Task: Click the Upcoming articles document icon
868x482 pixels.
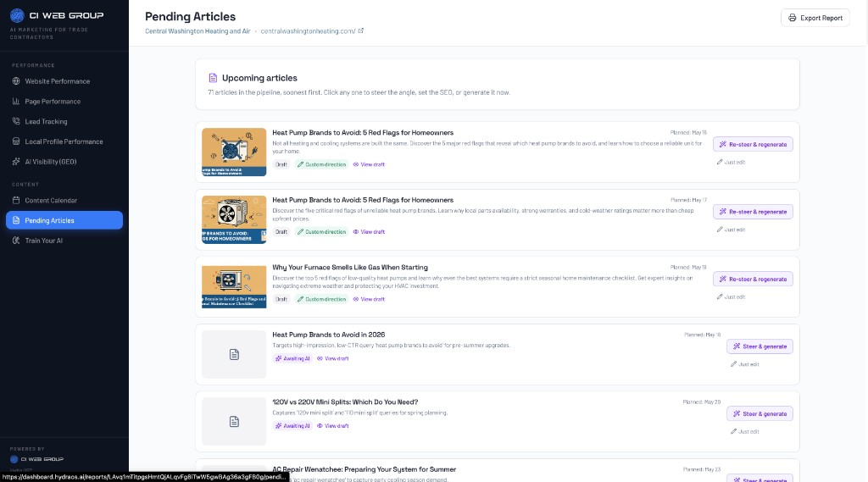Action: (x=213, y=78)
